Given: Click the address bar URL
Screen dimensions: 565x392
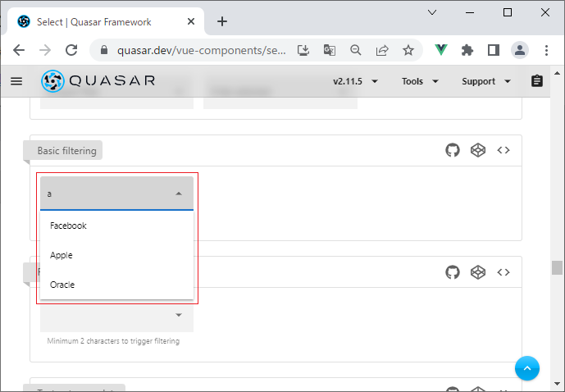Looking at the screenshot, I should tap(202, 50).
